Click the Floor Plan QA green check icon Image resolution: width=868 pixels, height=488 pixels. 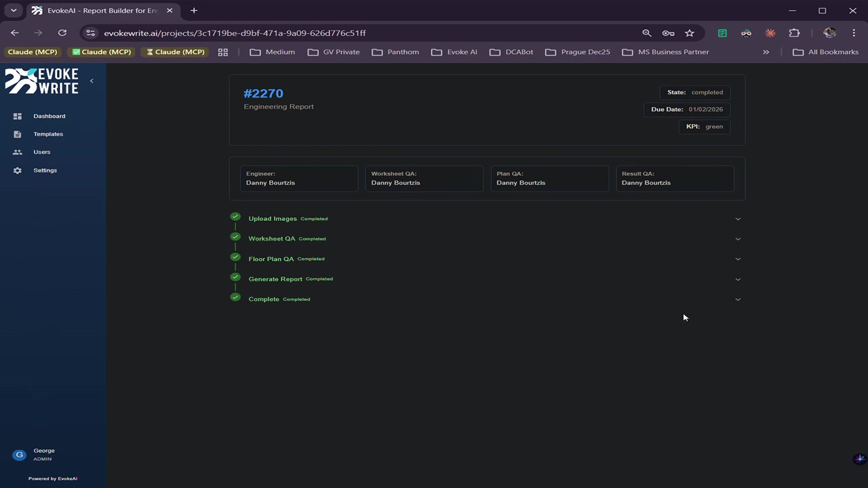point(235,257)
